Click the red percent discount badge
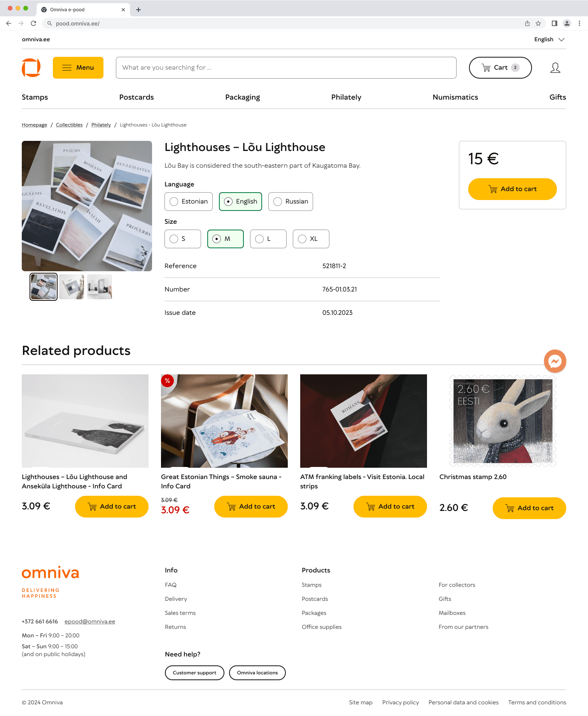Image resolution: width=588 pixels, height=716 pixels. click(167, 381)
